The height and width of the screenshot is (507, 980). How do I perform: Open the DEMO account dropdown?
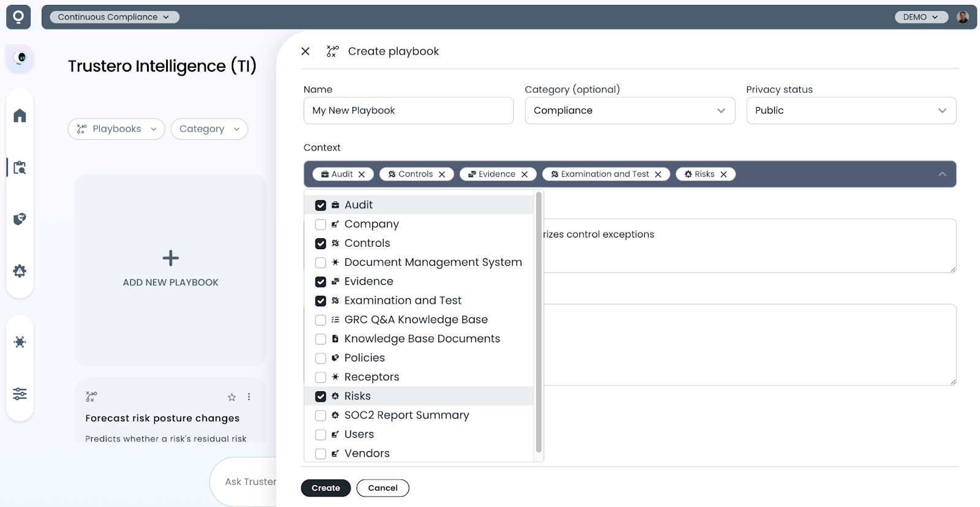tap(921, 17)
